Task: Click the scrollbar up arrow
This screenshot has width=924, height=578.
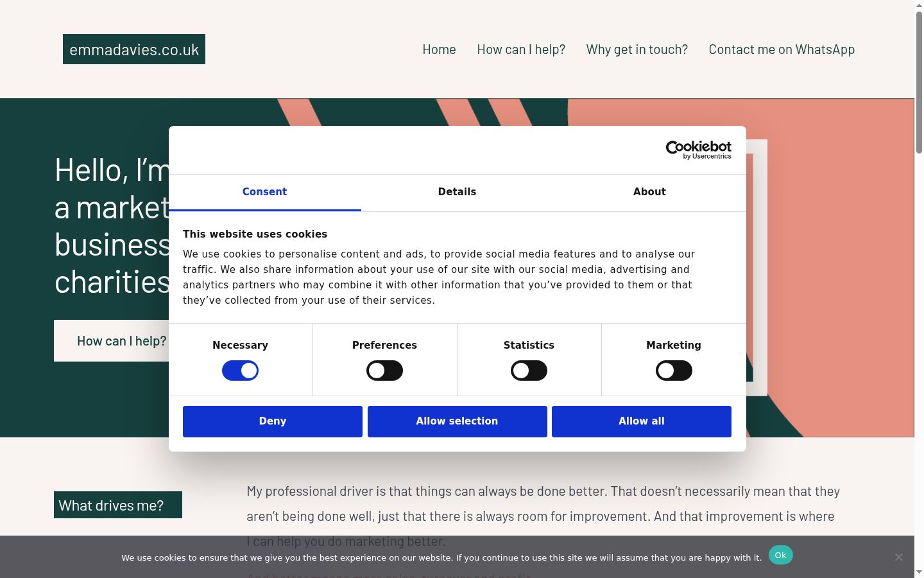Action: pyautogui.click(x=919, y=5)
